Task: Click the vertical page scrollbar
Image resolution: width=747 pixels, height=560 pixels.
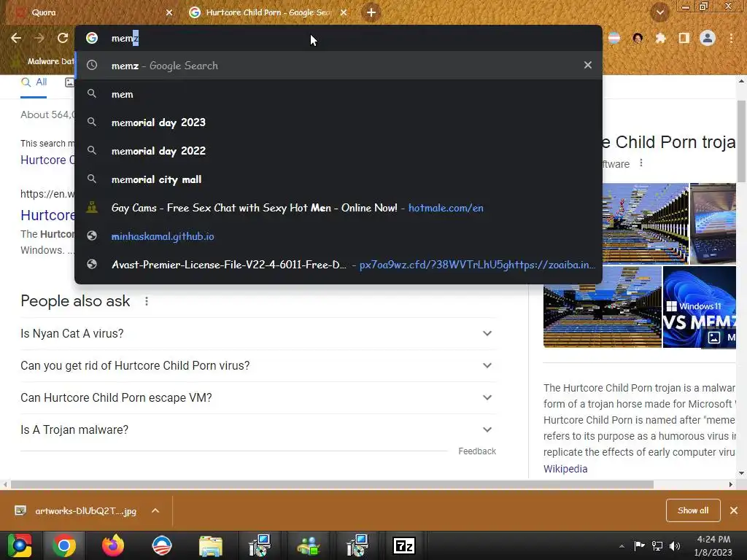Action: pos(741,141)
